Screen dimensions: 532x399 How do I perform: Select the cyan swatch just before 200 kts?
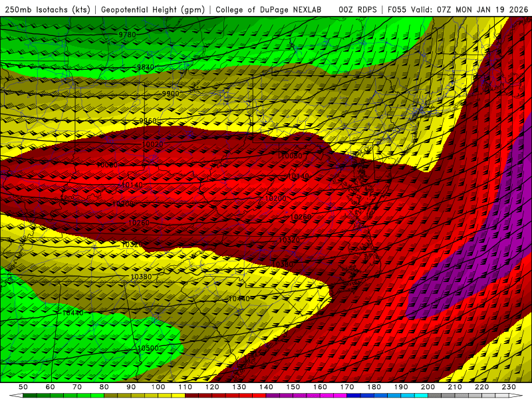pyautogui.click(x=421, y=396)
